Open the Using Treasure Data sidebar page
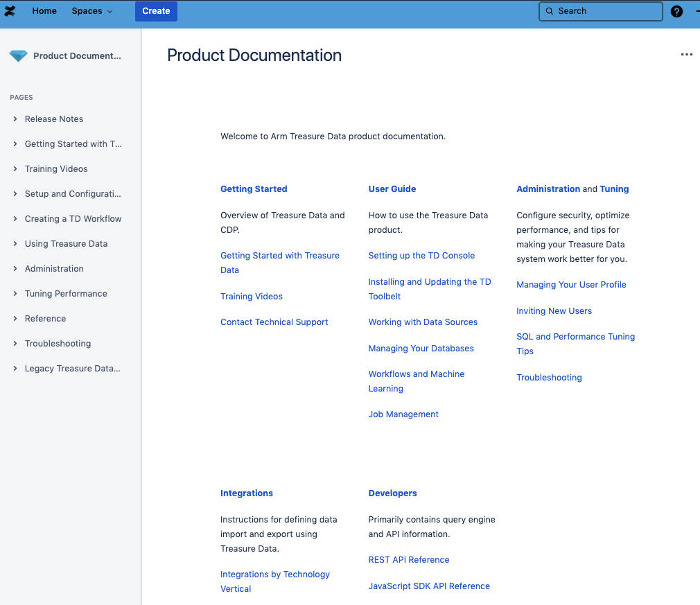The width and height of the screenshot is (700, 605). pos(67,243)
